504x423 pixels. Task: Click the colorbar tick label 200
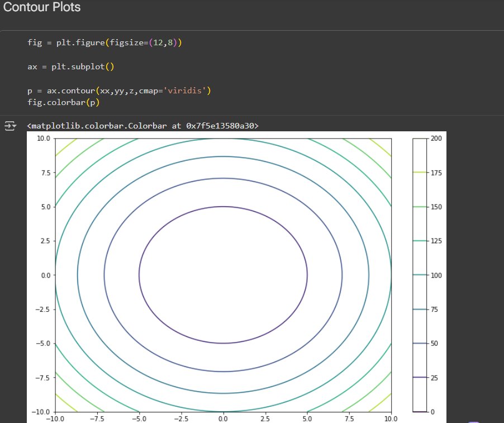(x=436, y=139)
